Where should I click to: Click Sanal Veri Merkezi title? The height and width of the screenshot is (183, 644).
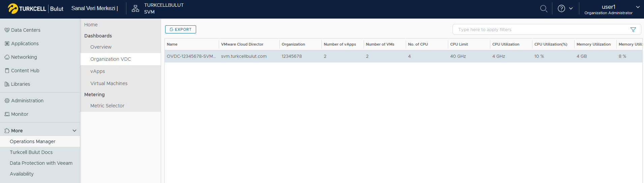click(x=94, y=8)
